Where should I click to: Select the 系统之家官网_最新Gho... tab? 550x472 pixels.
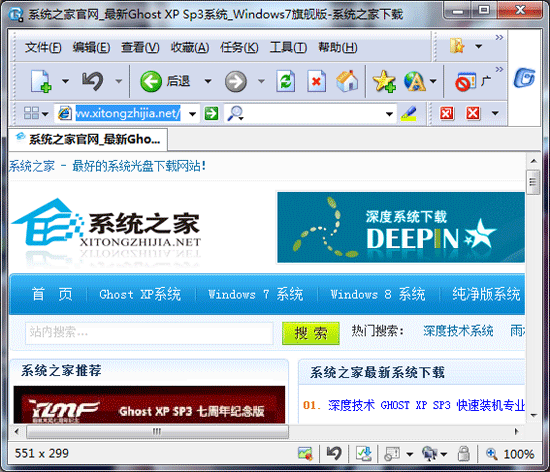click(88, 139)
